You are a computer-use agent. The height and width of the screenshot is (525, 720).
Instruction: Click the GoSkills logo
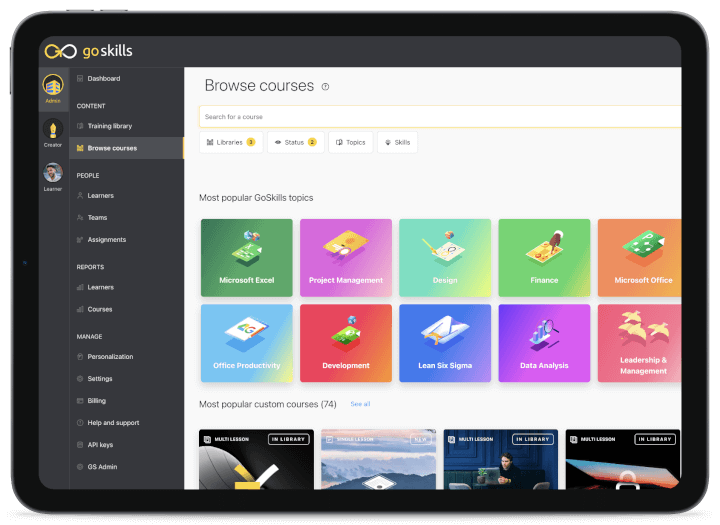click(x=88, y=51)
